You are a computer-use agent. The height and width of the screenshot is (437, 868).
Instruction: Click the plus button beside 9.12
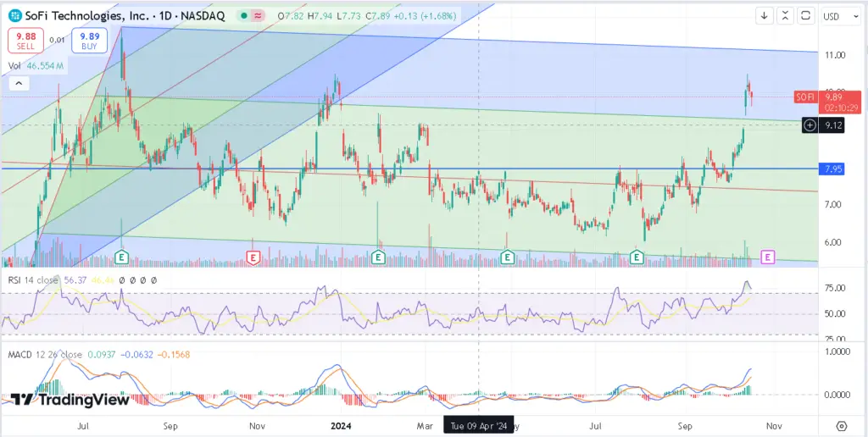[810, 125]
